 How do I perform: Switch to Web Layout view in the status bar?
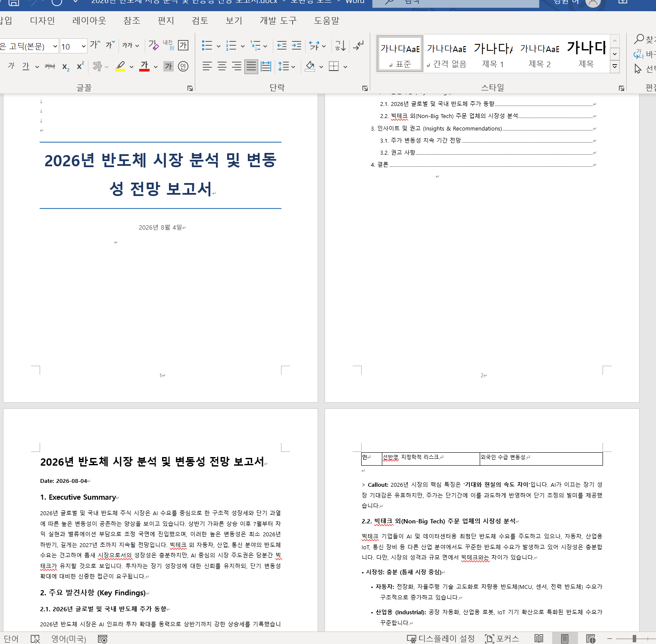pos(590,638)
